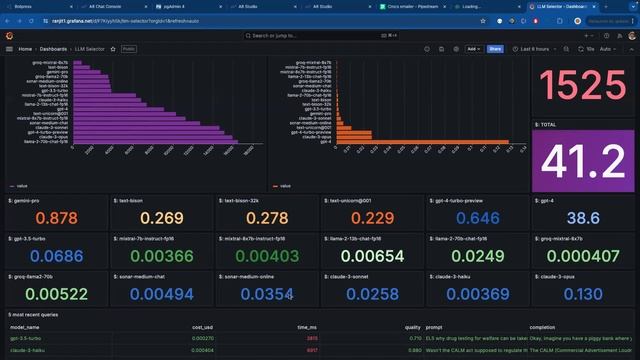640x360 pixels.
Task: Click the purple $: TOTAL 41.2 panel
Action: [583, 161]
